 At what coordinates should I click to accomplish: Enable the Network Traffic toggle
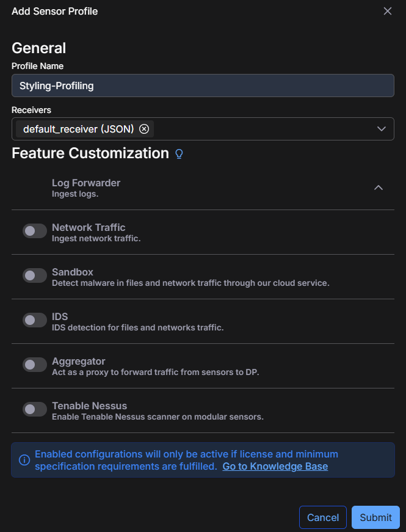[x=35, y=231]
